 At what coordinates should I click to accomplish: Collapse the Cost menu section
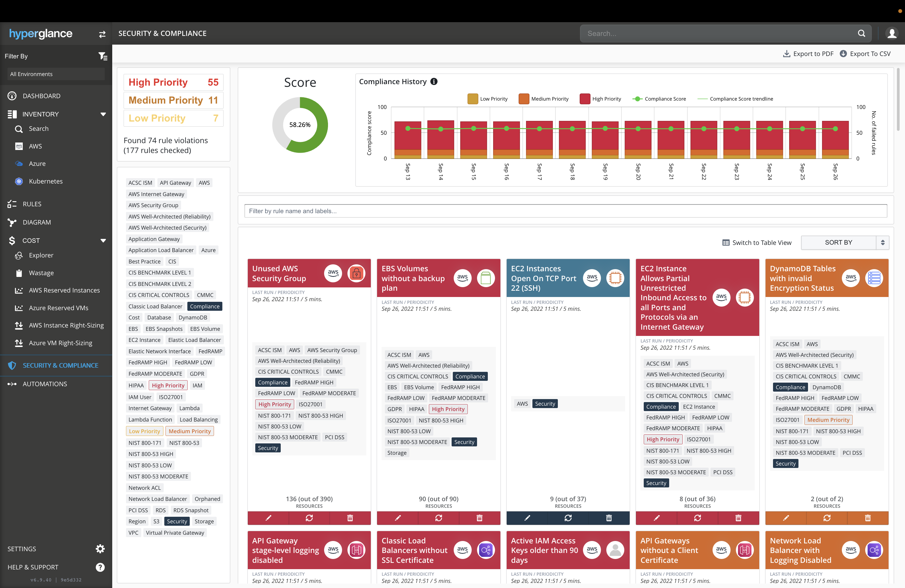coord(103,240)
